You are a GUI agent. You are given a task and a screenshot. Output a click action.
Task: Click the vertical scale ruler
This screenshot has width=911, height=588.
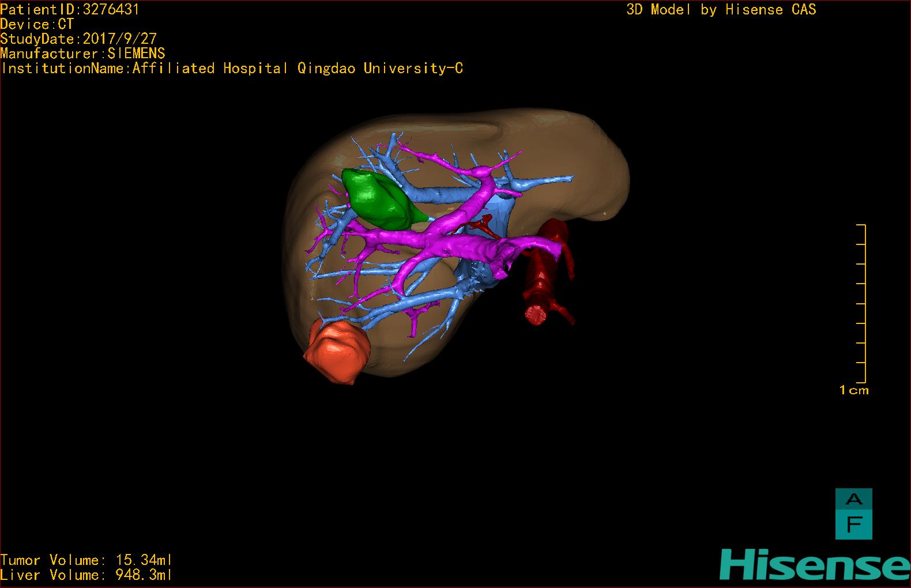click(861, 304)
